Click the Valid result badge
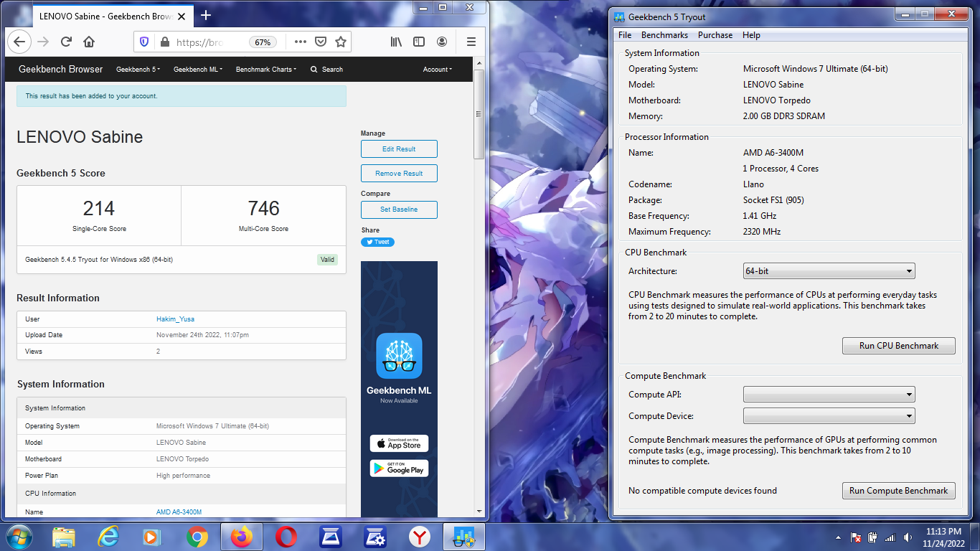This screenshot has width=980, height=551. pyautogui.click(x=327, y=260)
